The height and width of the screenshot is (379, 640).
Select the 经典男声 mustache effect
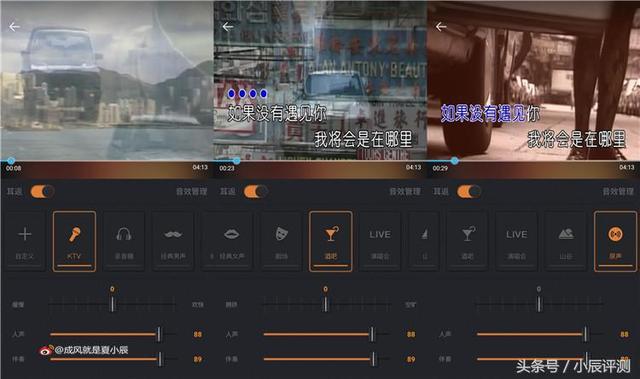(173, 241)
